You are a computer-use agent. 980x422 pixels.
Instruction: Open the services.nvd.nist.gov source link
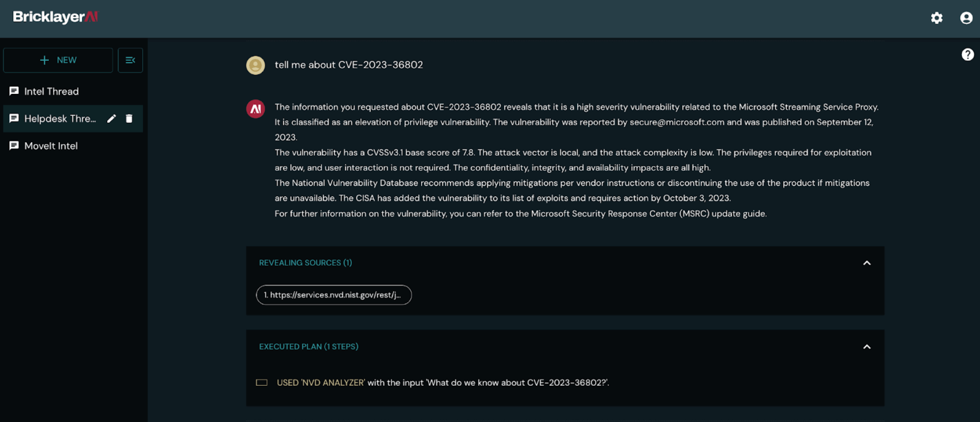coord(333,295)
